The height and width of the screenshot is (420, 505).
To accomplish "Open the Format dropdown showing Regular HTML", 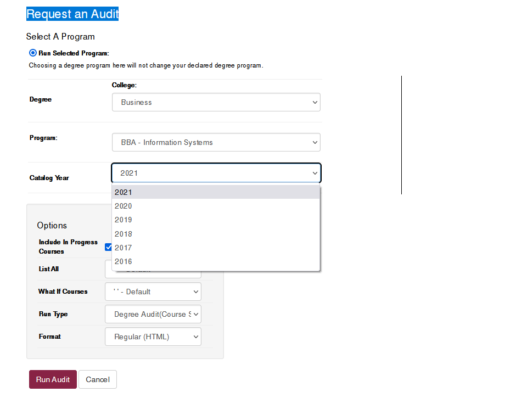I will point(153,337).
